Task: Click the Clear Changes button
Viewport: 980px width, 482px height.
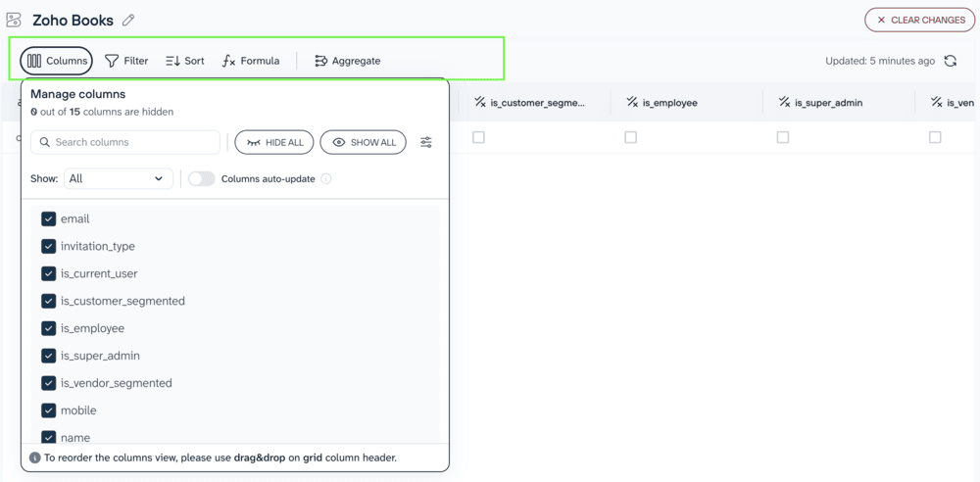Action: point(922,20)
